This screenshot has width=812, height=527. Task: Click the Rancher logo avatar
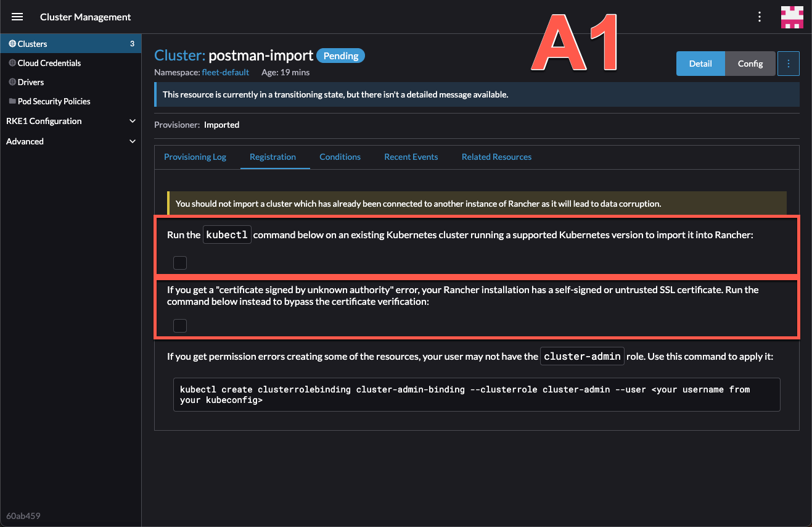click(x=792, y=17)
